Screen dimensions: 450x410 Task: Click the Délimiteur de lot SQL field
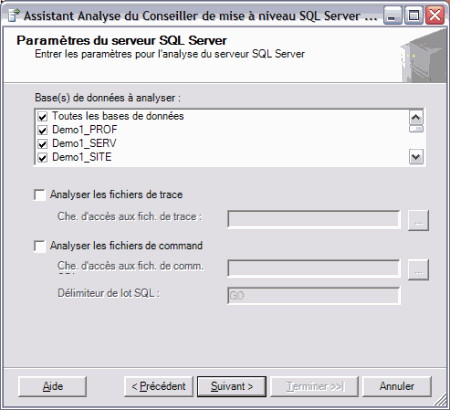tap(314, 295)
